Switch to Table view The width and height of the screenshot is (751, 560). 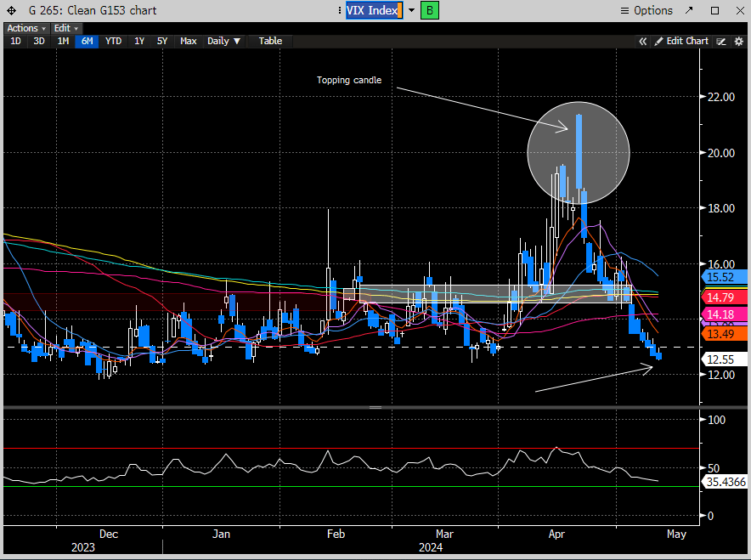[x=270, y=41]
